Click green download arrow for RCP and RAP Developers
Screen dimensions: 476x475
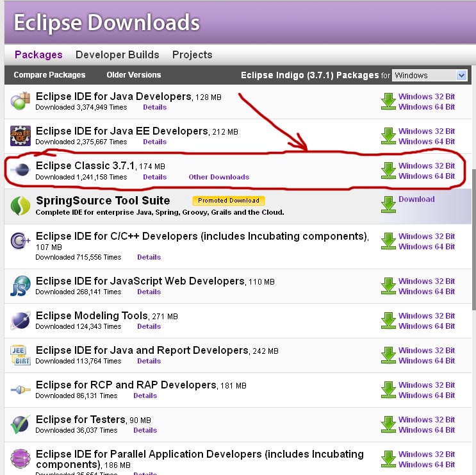(388, 390)
